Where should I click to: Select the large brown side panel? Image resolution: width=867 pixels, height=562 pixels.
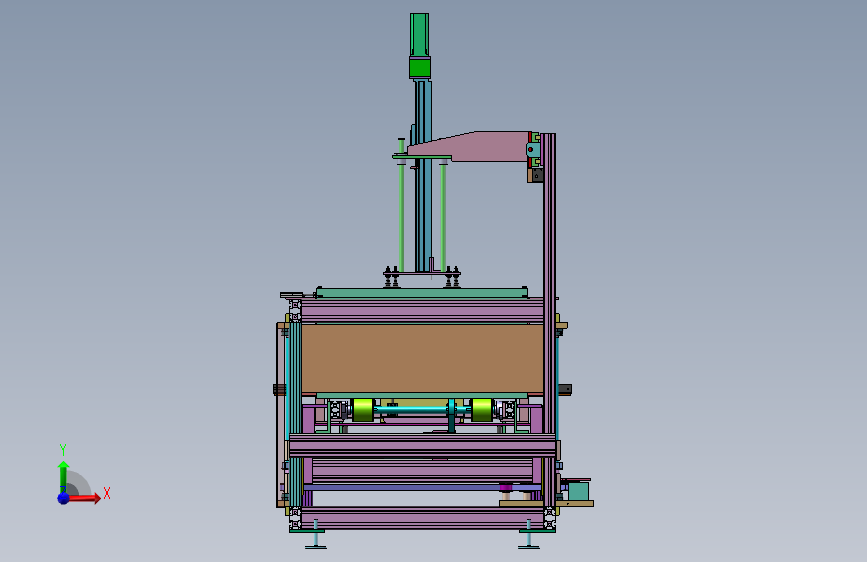(422, 358)
